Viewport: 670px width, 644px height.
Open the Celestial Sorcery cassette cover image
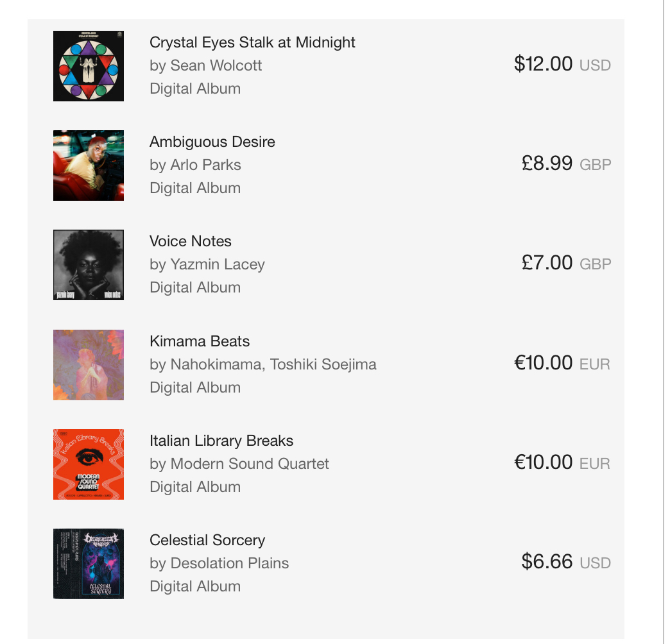pos(89,564)
